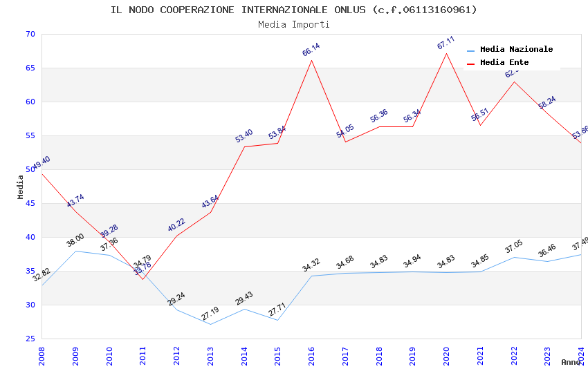
Task: Click the 38.00 national average label
Action: pos(75,240)
